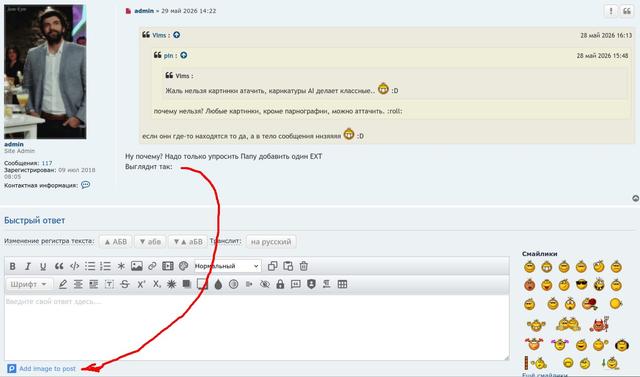Convert text to uppercase АБВ

116,242
